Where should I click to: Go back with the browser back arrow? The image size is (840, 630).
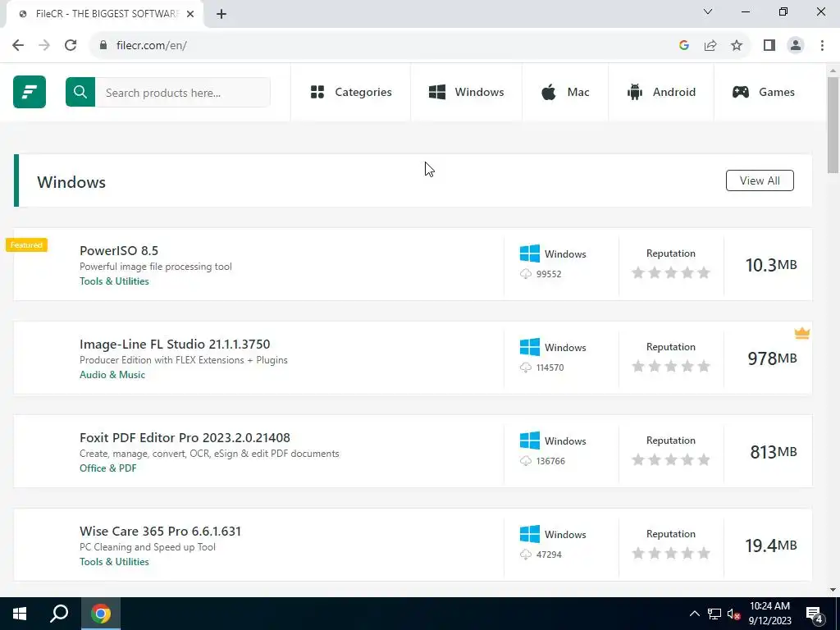coord(18,45)
